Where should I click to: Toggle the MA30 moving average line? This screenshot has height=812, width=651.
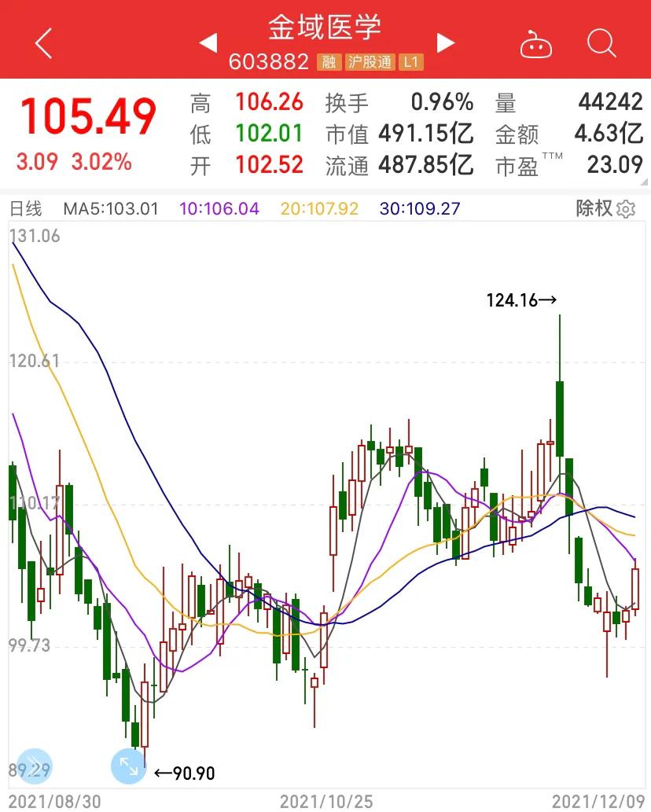pos(420,209)
